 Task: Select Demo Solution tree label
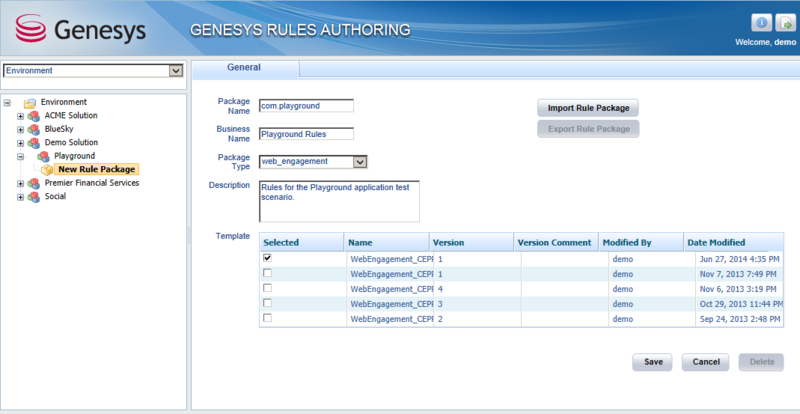(71, 142)
